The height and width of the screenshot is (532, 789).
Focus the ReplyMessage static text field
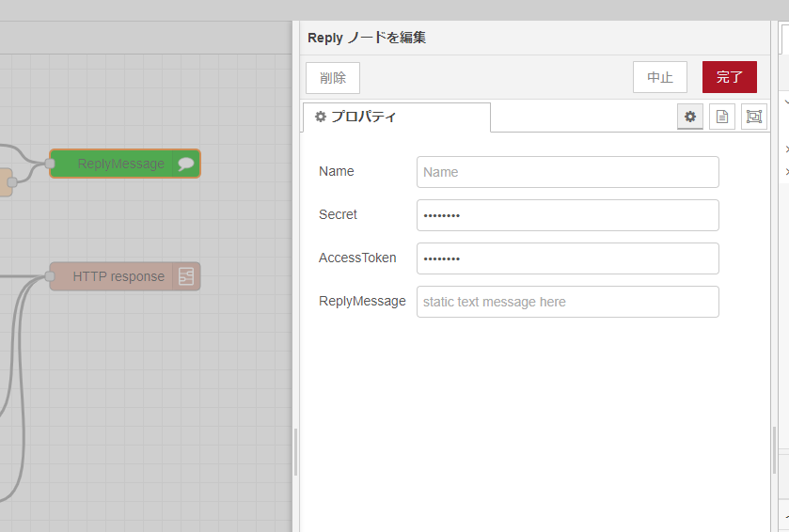[x=567, y=302]
